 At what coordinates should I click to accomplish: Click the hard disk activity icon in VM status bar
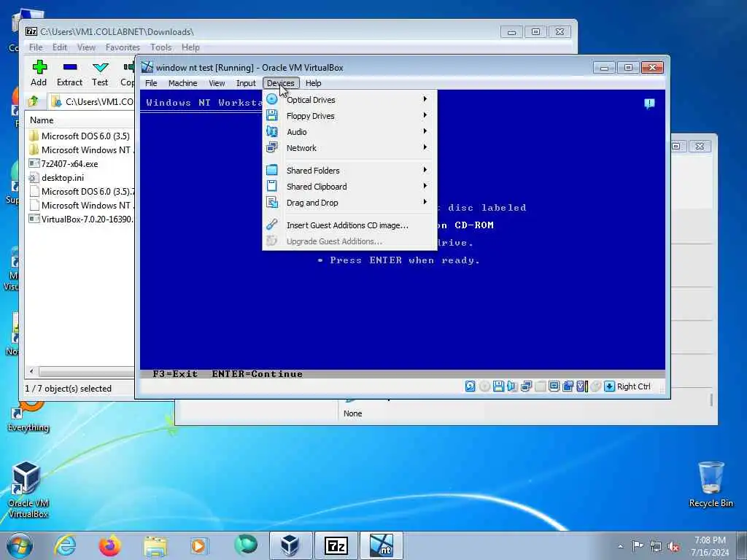(x=470, y=386)
